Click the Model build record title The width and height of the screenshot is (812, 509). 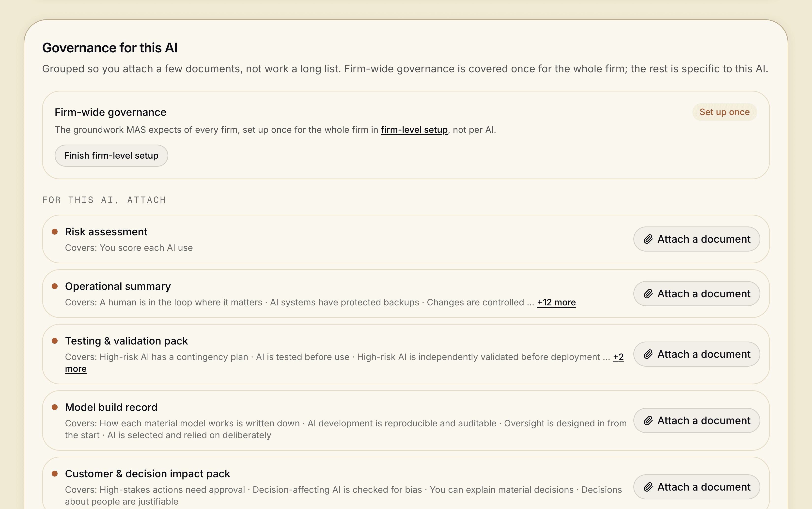tap(111, 407)
